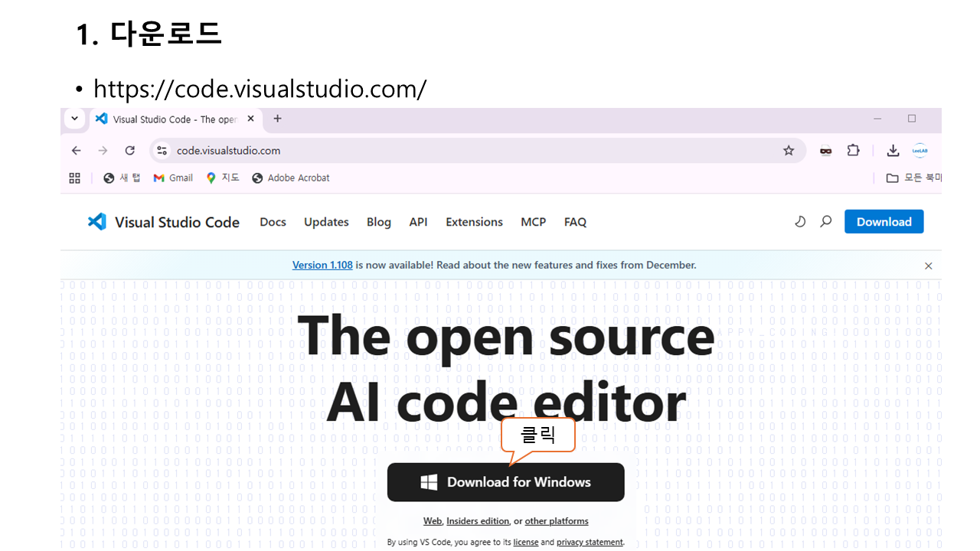This screenshot has width=980, height=551.
Task: View site information icon in address bar
Action: tap(162, 151)
